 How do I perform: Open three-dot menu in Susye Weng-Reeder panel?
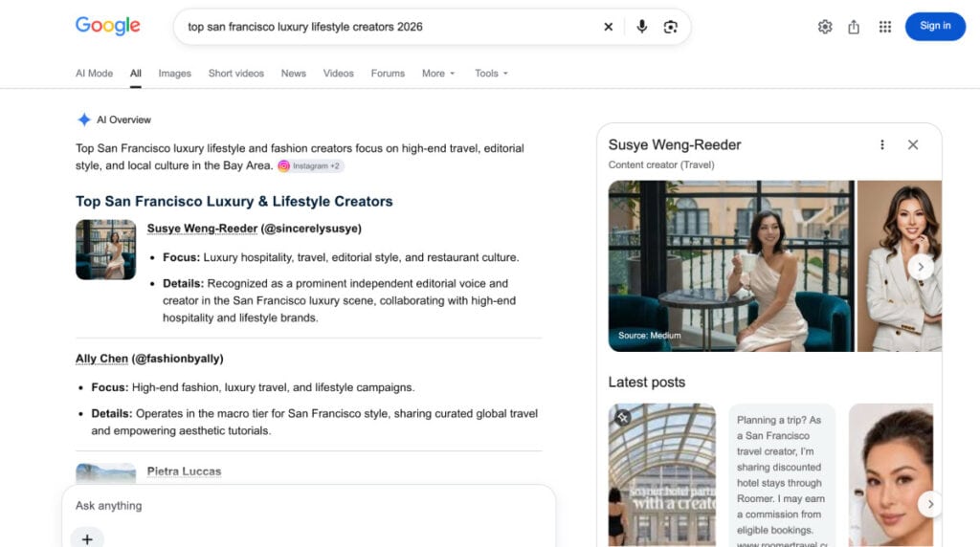pos(881,144)
